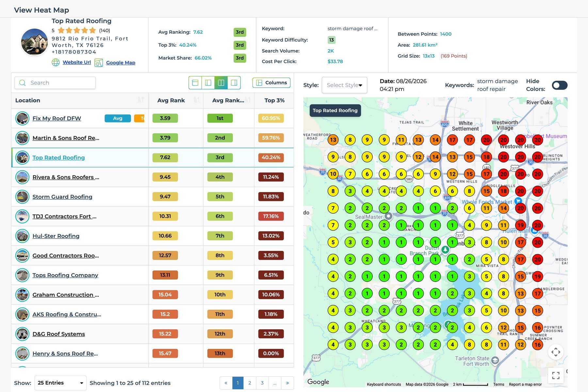Open the Google Map link
The width and height of the screenshot is (588, 392).
pyautogui.click(x=121, y=62)
